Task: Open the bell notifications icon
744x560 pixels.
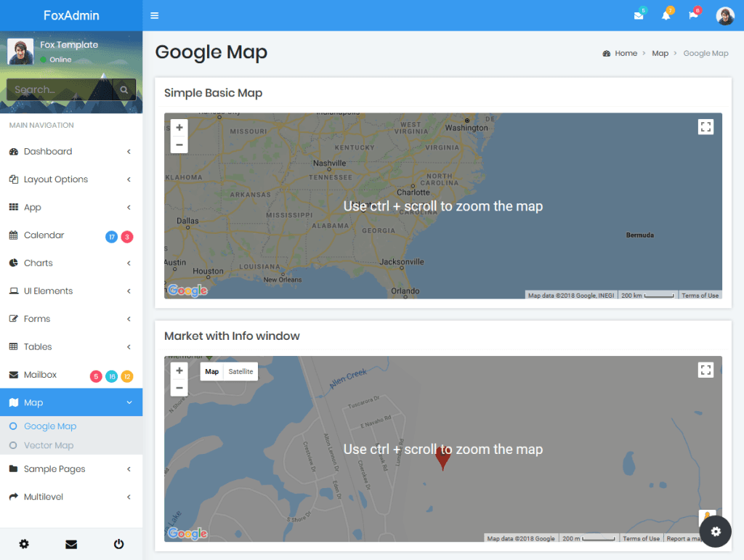Action: coord(666,16)
